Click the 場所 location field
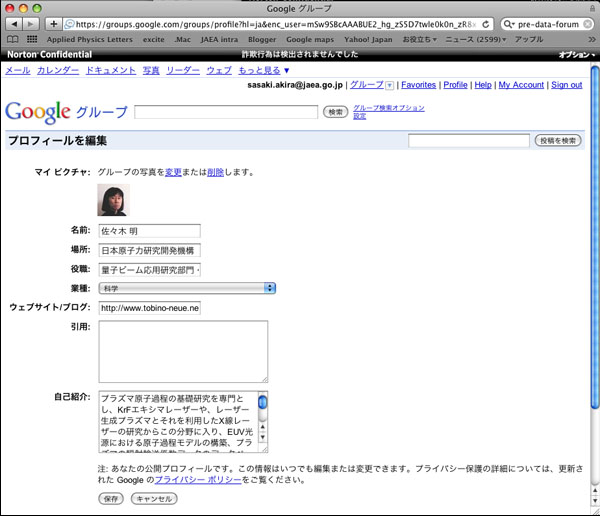This screenshot has width=600, height=516. tap(149, 250)
